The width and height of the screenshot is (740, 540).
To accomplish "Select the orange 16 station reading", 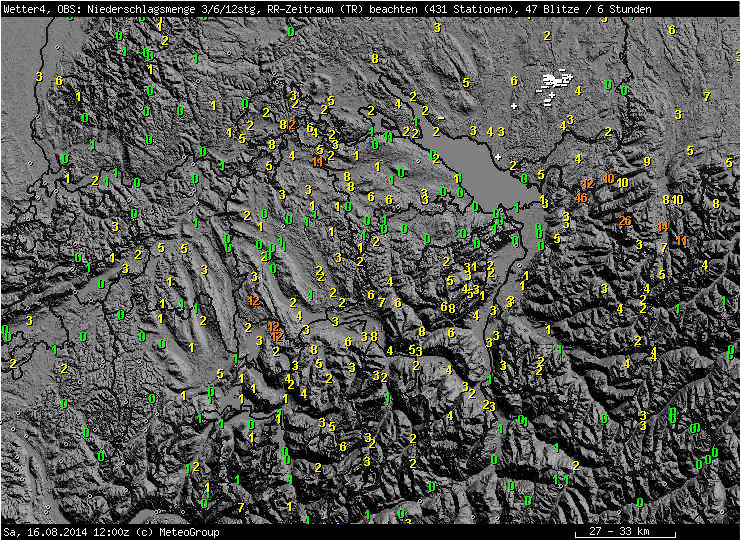I will [x=581, y=197].
